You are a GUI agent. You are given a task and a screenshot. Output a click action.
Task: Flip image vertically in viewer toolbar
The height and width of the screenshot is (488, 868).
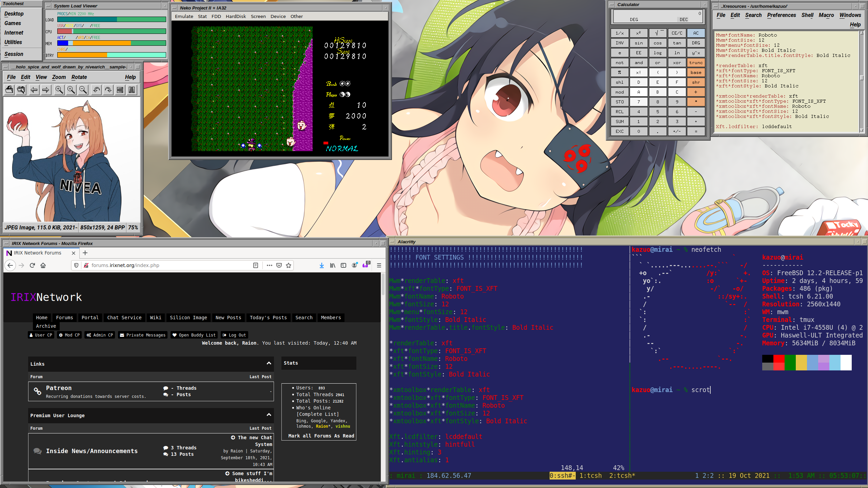pos(120,90)
